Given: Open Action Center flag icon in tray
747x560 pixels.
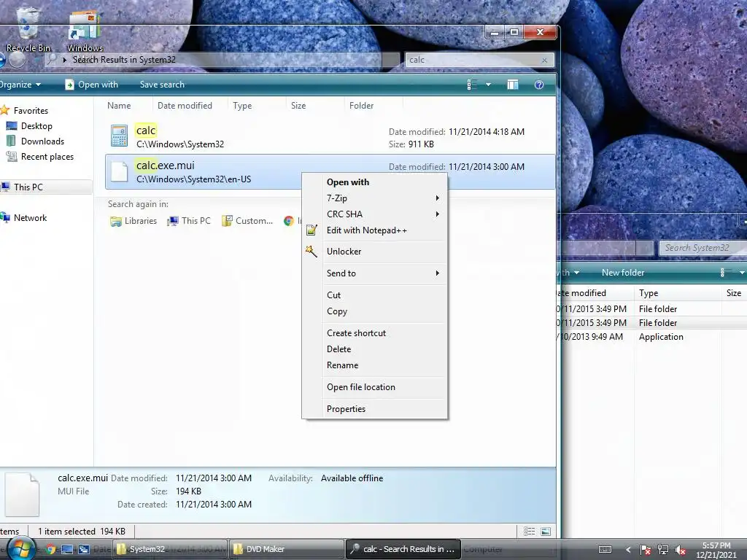Looking at the screenshot, I should point(646,550).
